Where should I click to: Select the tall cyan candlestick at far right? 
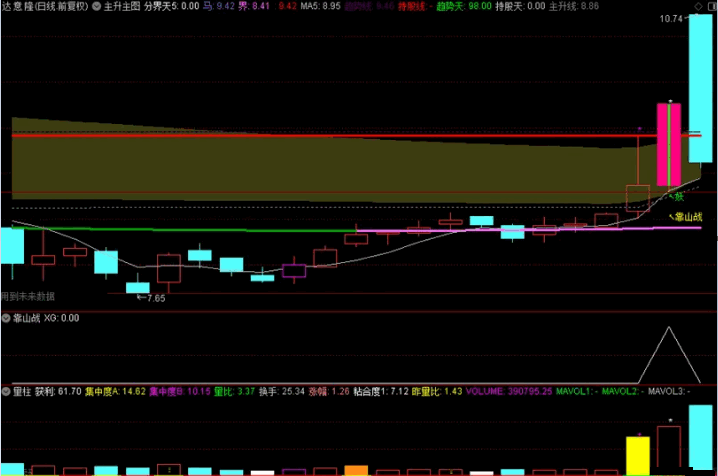coord(701,88)
